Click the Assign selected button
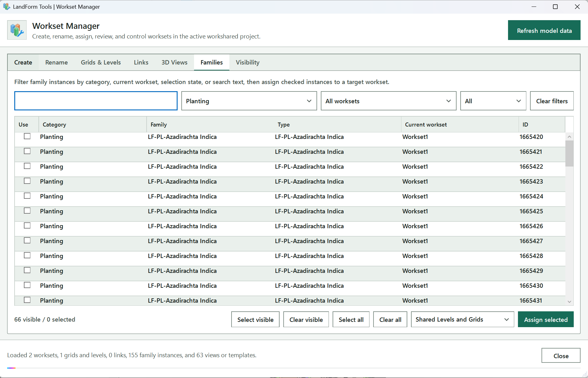The height and width of the screenshot is (378, 588). tap(546, 319)
